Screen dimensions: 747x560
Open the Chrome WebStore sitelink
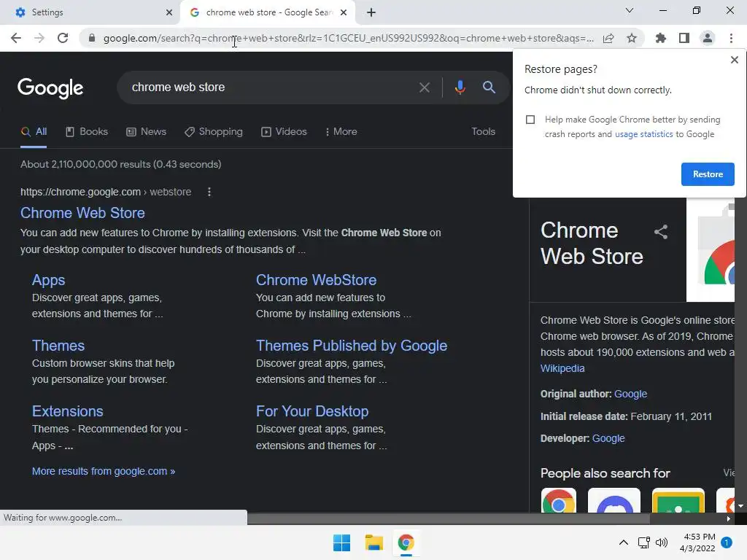click(x=316, y=280)
